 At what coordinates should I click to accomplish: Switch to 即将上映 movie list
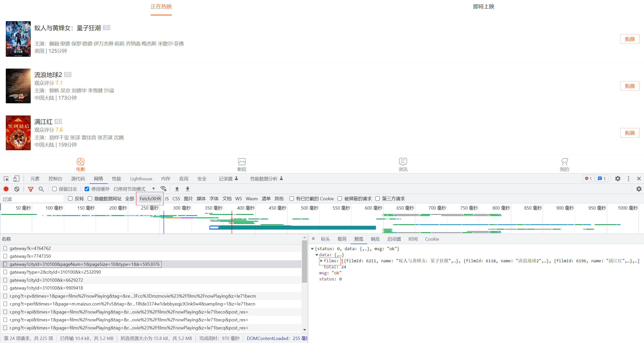(x=484, y=7)
